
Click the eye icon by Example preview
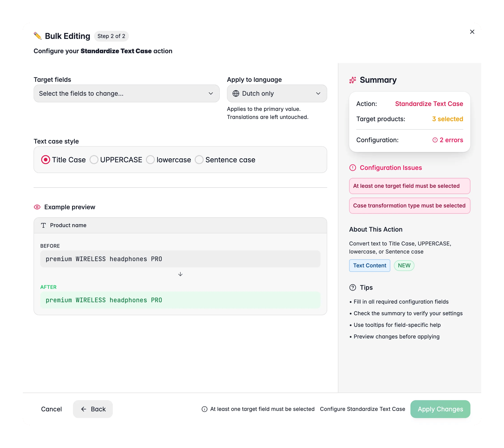[x=37, y=207]
